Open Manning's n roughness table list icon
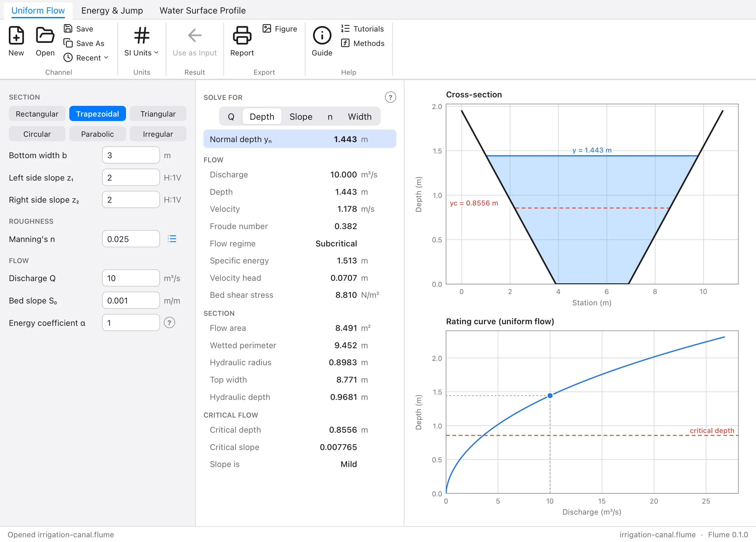The image size is (756, 542). click(172, 239)
